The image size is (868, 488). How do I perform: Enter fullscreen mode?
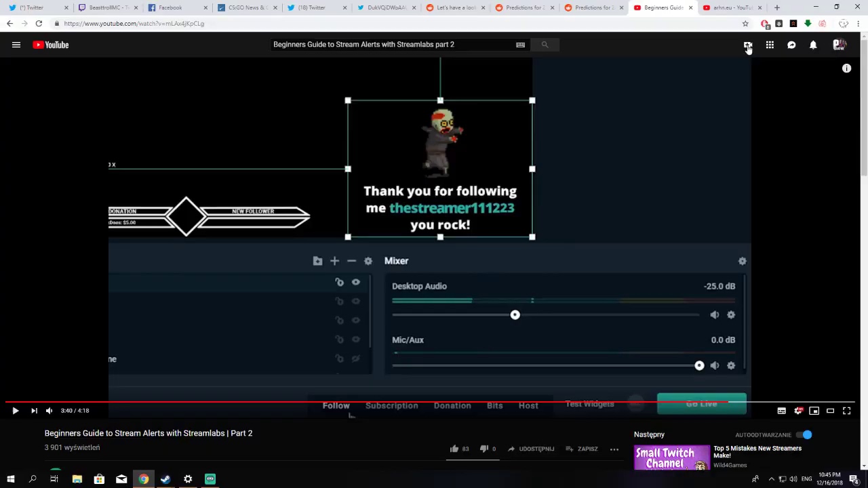tap(846, 411)
